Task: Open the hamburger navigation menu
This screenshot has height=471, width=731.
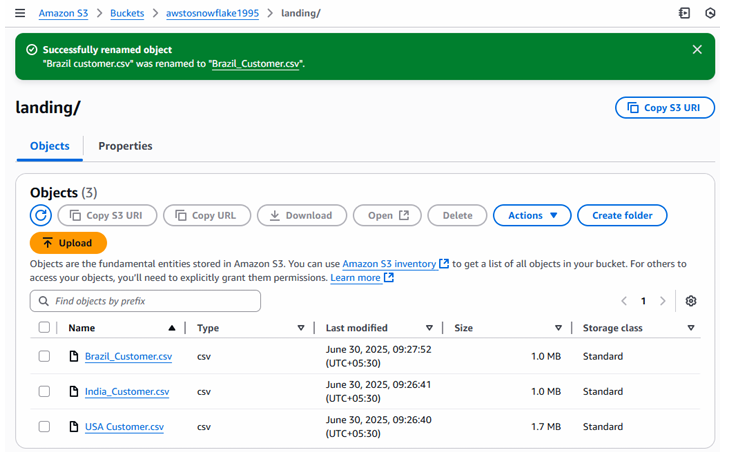Action: tap(20, 13)
